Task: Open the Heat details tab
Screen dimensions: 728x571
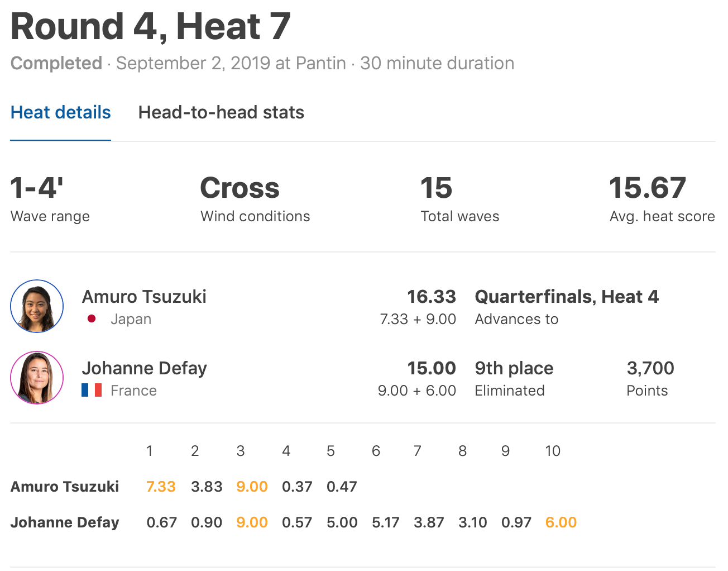Action: (61, 112)
